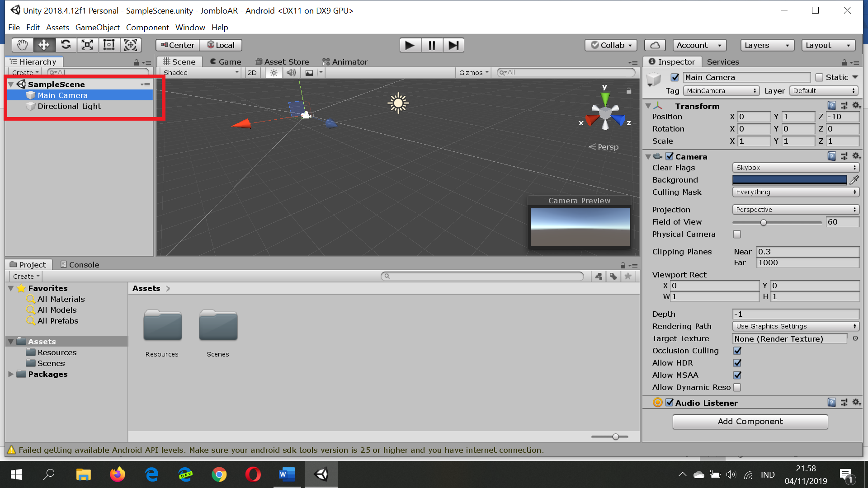
Task: Select the Hand tool in toolbar
Action: coord(22,45)
